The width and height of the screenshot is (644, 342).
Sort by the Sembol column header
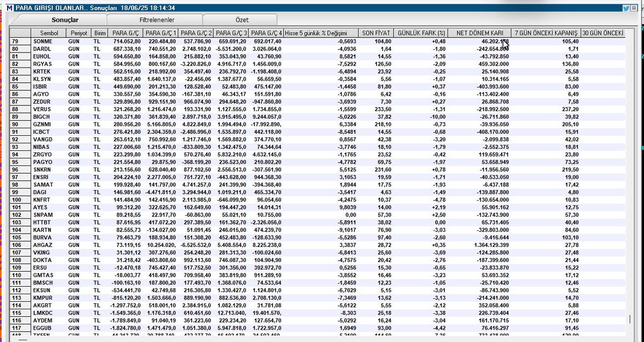tap(49, 33)
